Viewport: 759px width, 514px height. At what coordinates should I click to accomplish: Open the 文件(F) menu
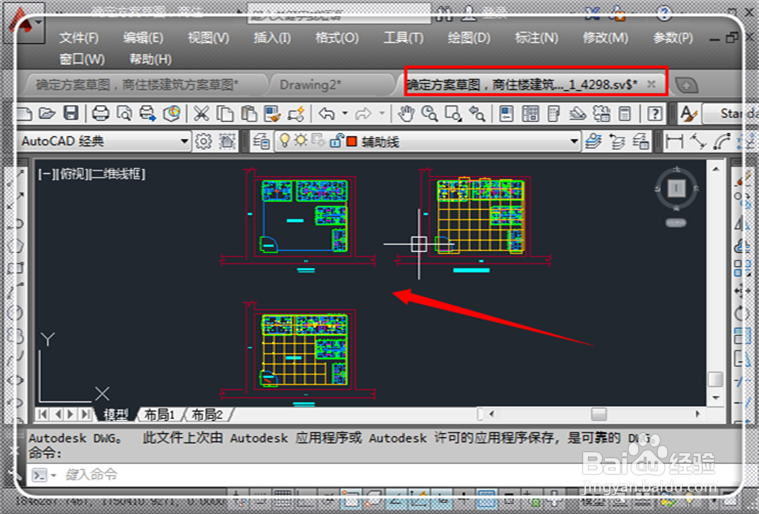pyautogui.click(x=78, y=38)
